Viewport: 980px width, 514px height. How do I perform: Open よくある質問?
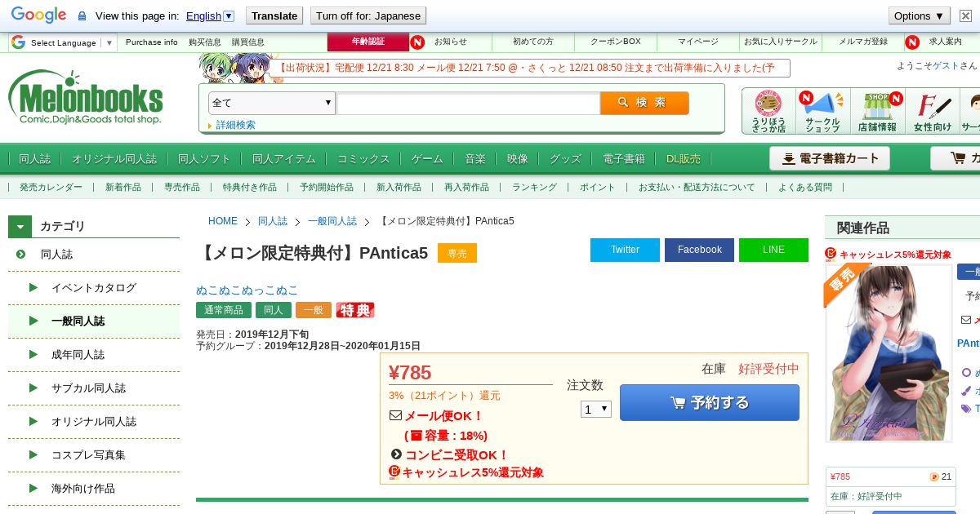point(805,187)
